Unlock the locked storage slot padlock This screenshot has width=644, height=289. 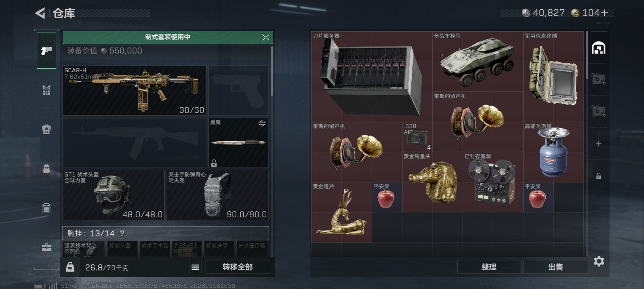599,176
